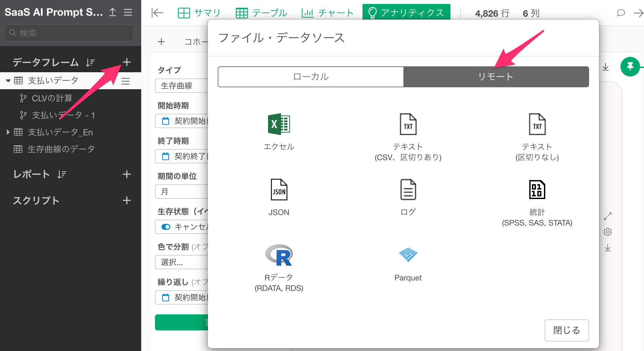Choose text without delimiter (区切りなし) source
Image resolution: width=644 pixels, height=351 pixels.
pyautogui.click(x=537, y=137)
